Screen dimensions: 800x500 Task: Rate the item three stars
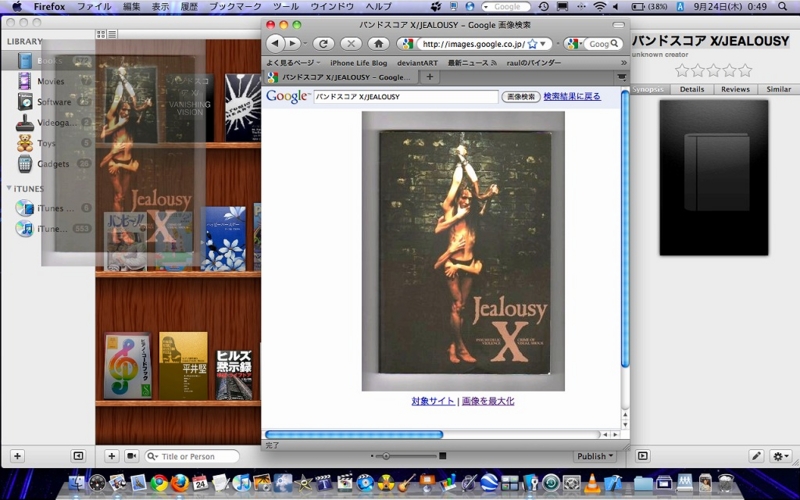713,70
